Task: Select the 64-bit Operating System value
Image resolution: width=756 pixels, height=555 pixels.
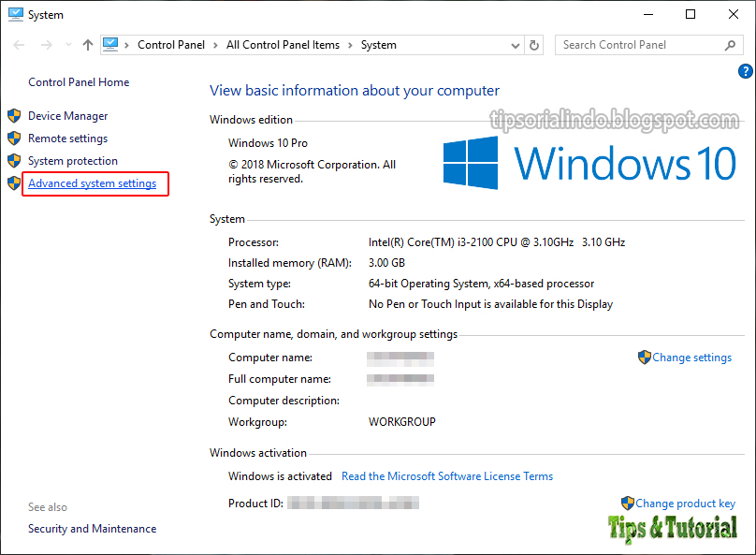Action: click(481, 284)
